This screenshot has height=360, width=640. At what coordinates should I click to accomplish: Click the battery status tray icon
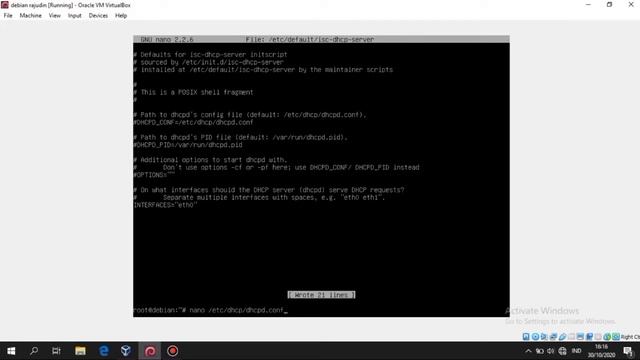540,351
